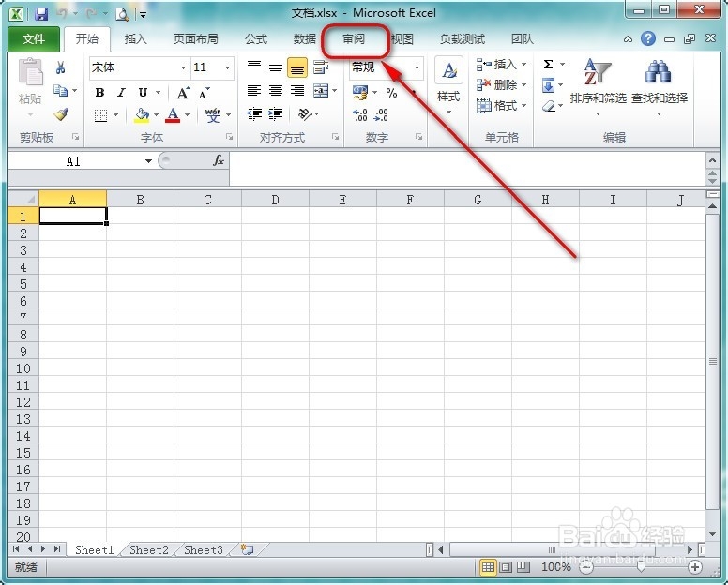Toggle Italic formatting

[121, 93]
